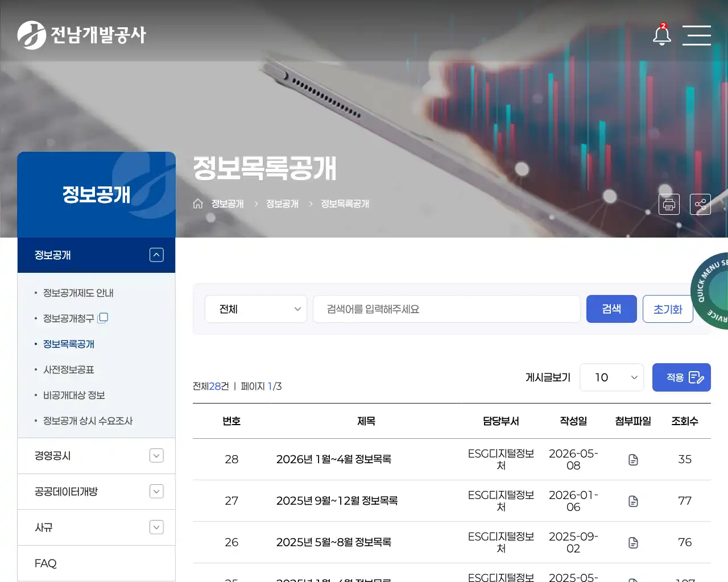This screenshot has height=582, width=728.
Task: Click the 검색 button
Action: pos(611,309)
